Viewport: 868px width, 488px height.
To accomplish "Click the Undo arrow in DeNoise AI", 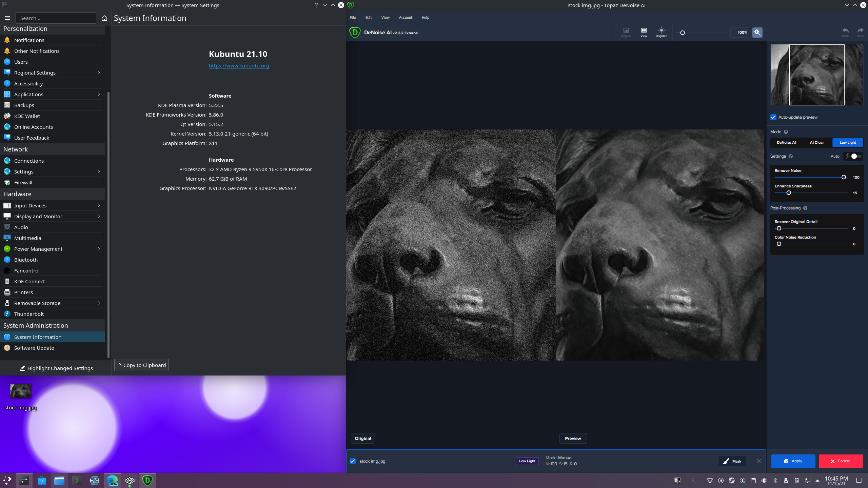I will point(845,31).
